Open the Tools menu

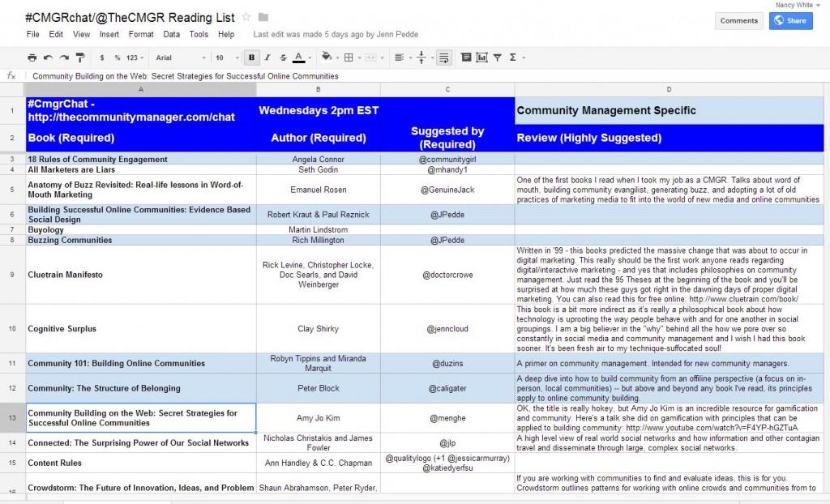(x=199, y=34)
